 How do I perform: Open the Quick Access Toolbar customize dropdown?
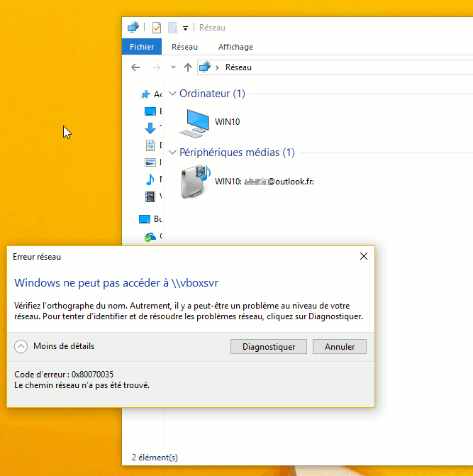pos(185,28)
